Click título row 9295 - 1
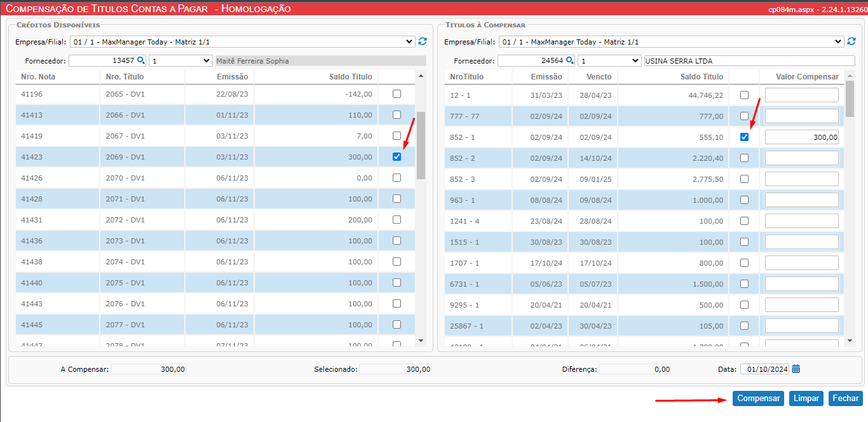This screenshot has width=868, height=422. 644,304
